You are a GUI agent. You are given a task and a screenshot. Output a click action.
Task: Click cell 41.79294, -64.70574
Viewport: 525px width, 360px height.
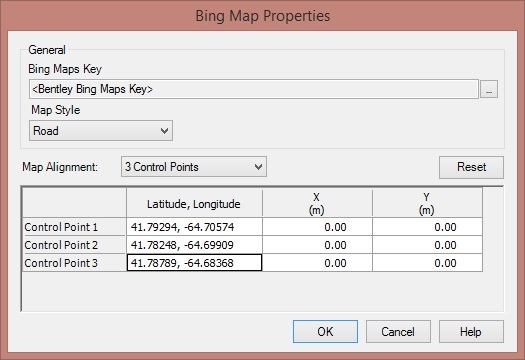(195, 227)
